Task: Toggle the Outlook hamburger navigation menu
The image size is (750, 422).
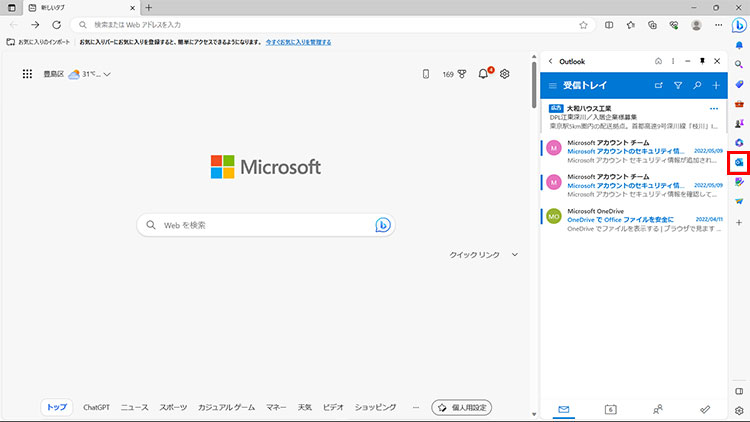Action: (x=552, y=86)
